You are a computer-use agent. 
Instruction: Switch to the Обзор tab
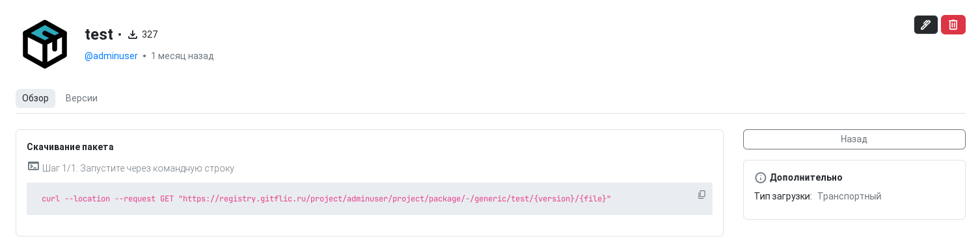click(35, 98)
